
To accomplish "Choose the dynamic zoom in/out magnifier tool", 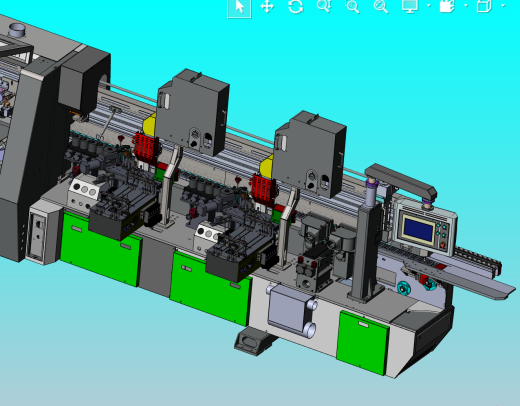I will (x=324, y=6).
